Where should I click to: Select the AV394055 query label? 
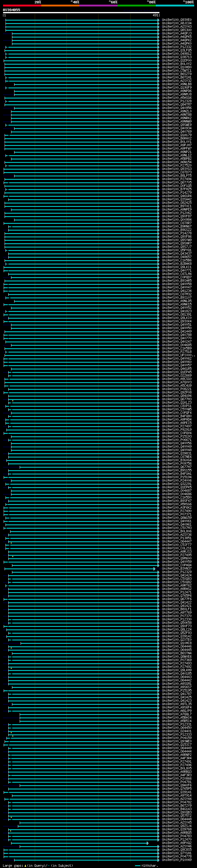11,10
